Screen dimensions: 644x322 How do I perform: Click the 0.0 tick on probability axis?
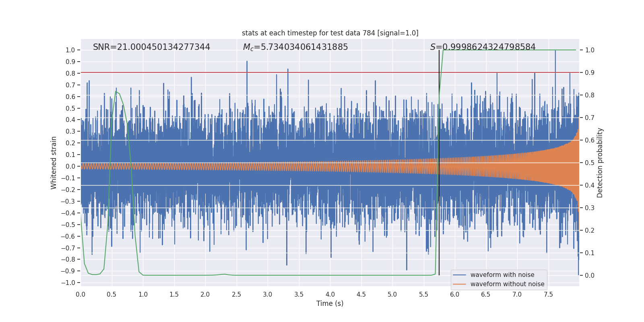click(590, 276)
